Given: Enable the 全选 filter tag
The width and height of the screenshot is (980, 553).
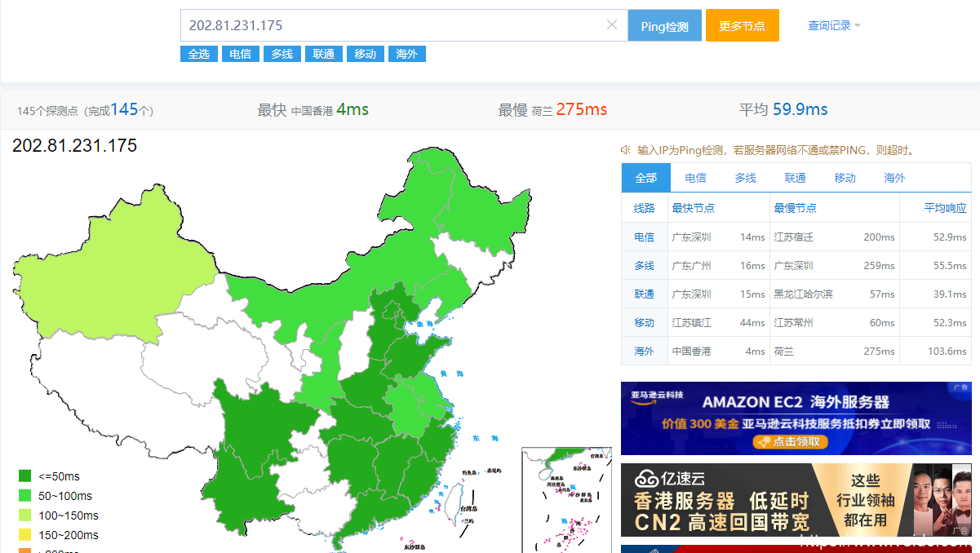Looking at the screenshot, I should tap(199, 53).
